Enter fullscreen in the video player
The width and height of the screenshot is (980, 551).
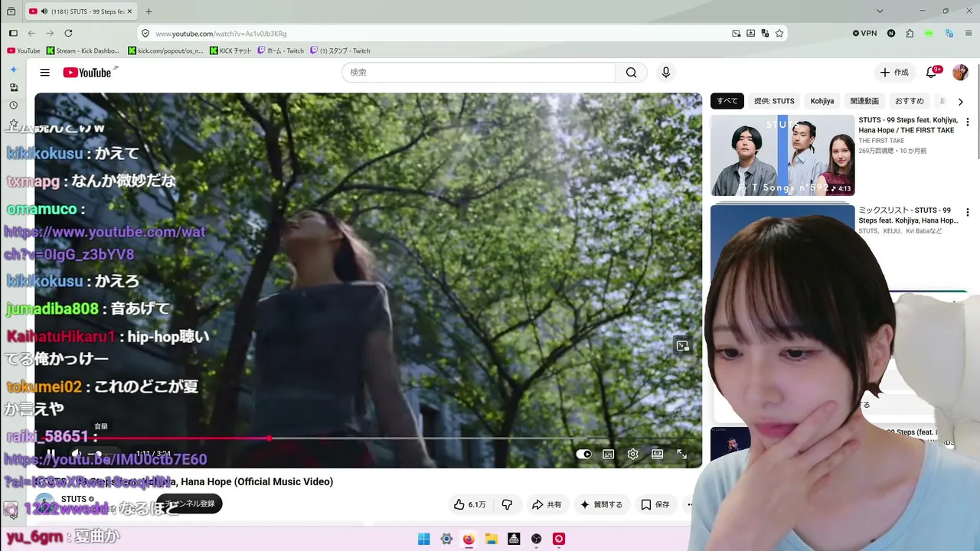(x=682, y=454)
